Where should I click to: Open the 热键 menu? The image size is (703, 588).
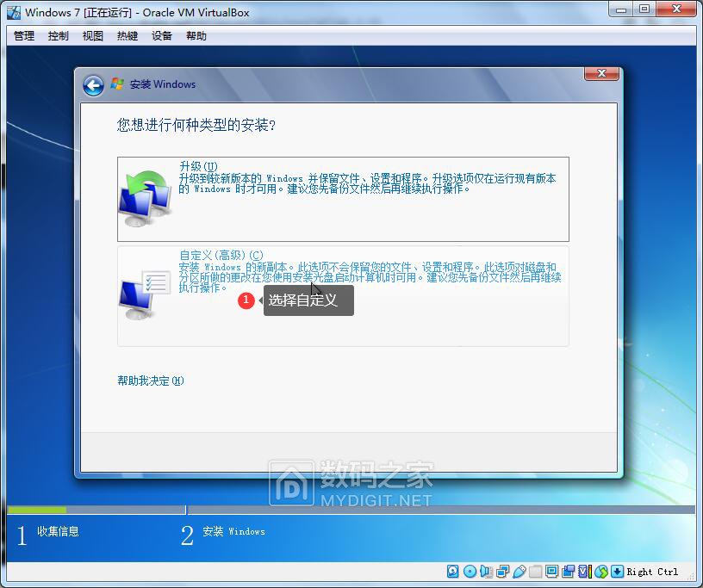[x=128, y=36]
